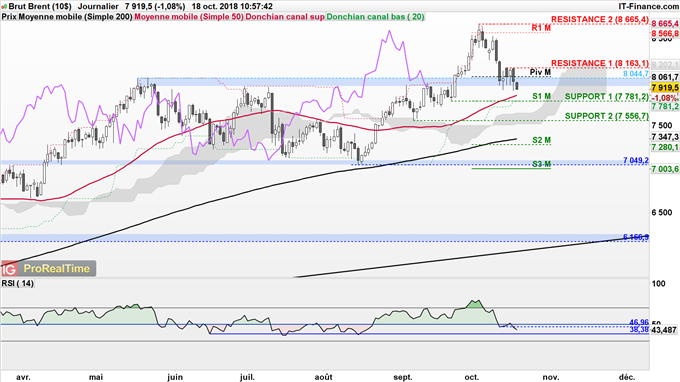
Task: Click the 7 280,1 green axis tag
Action: click(665, 147)
